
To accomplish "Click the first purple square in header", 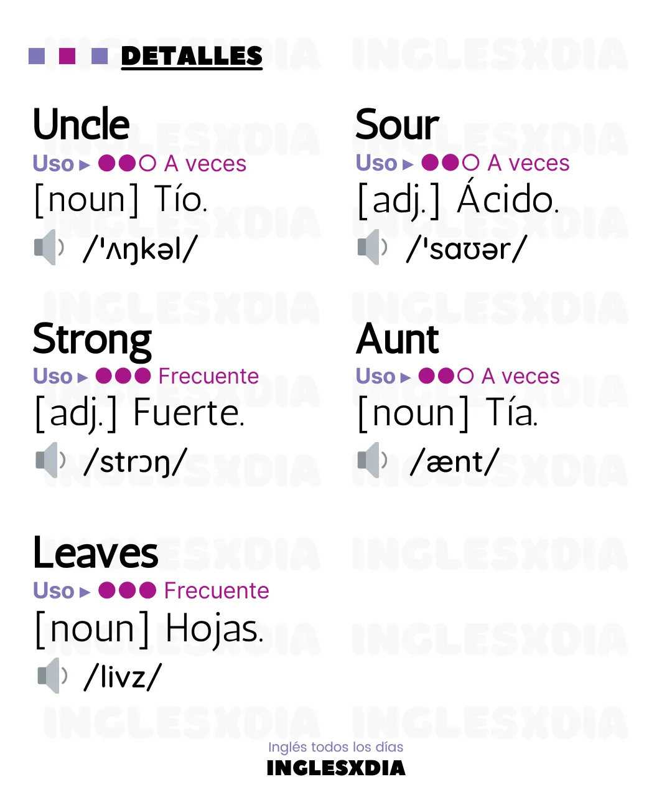I will tap(37, 56).
